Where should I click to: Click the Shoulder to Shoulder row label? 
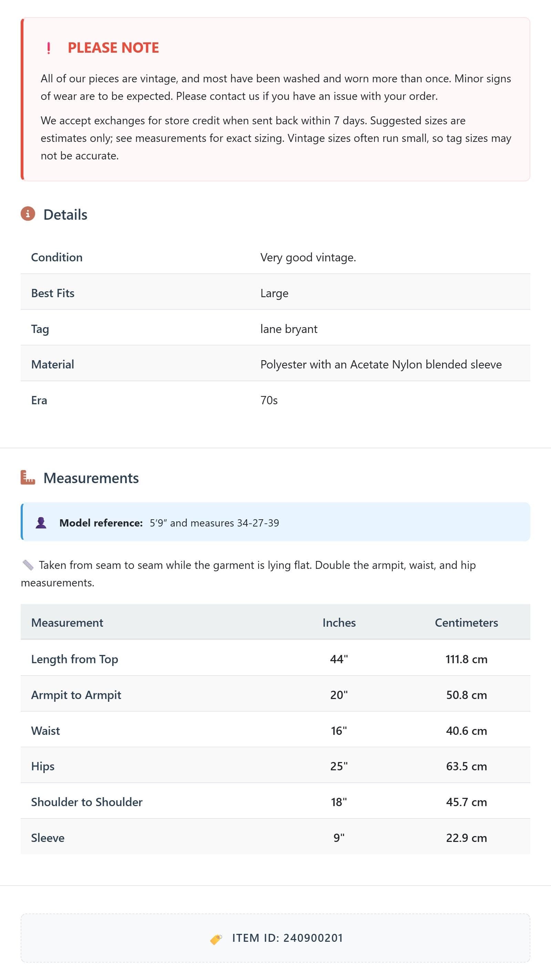point(87,802)
